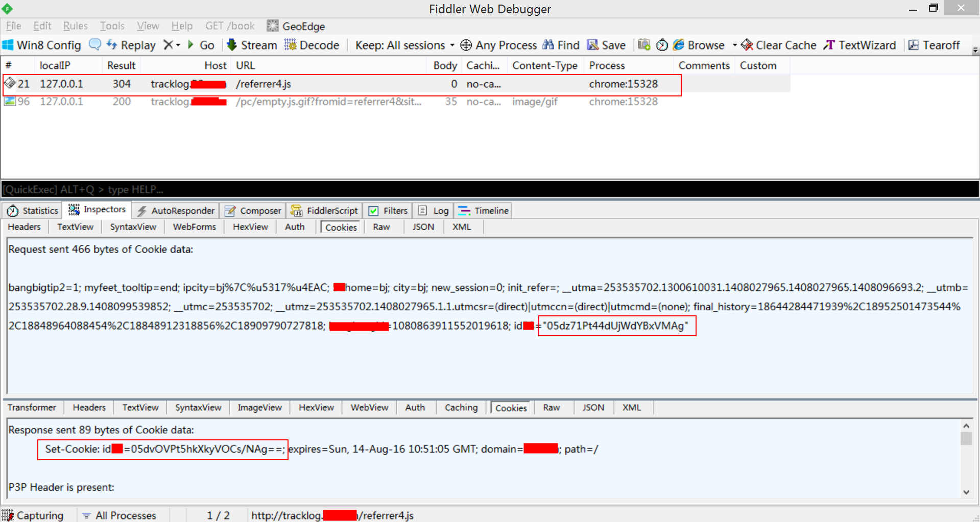Viewport: 980px width, 522px height.
Task: Click the Fiddler app icon in title bar
Action: (8, 9)
